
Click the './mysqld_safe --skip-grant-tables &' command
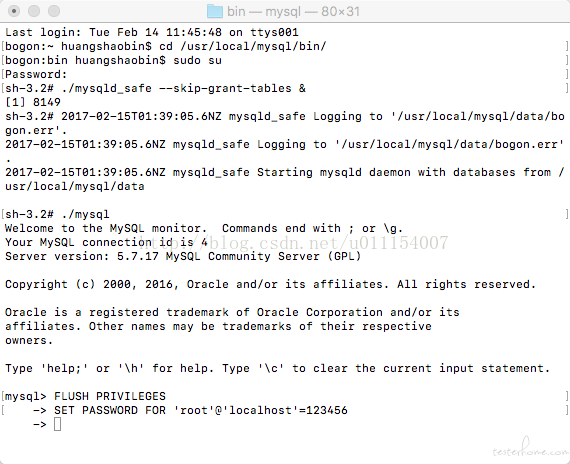[x=184, y=88]
